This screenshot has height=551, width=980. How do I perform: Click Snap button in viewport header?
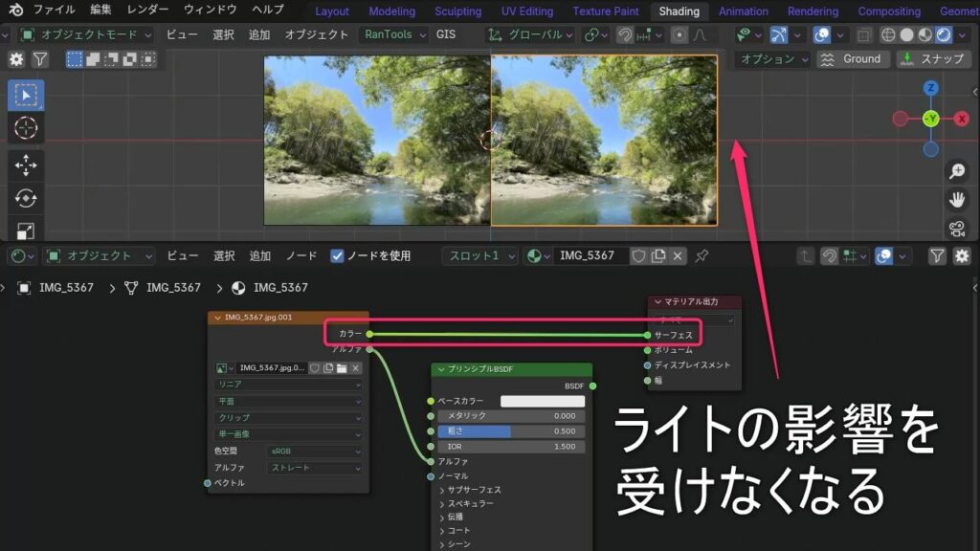[x=934, y=59]
